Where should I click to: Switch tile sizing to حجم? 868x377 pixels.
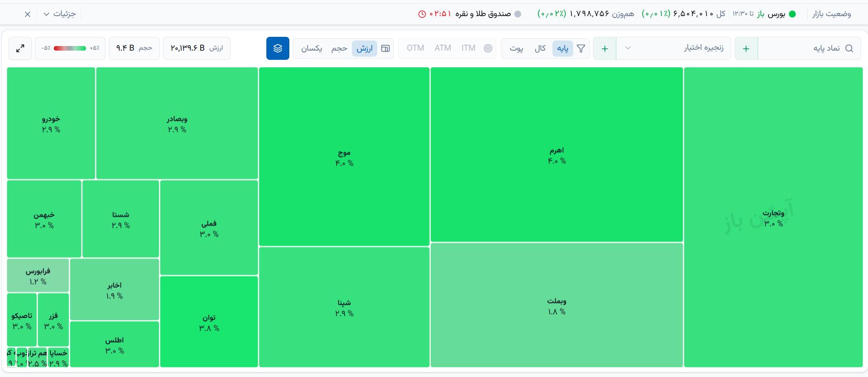(x=339, y=48)
